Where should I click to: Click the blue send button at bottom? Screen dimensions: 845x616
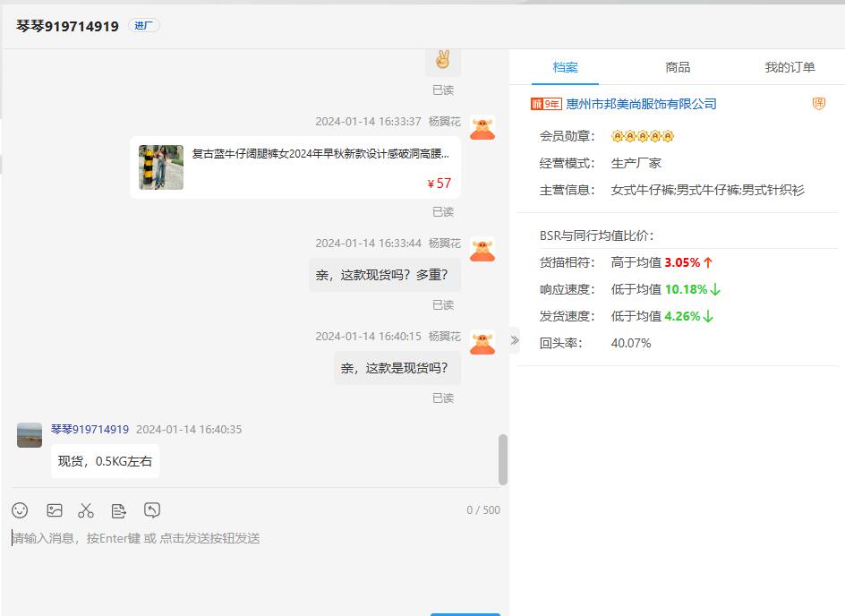coord(465,614)
